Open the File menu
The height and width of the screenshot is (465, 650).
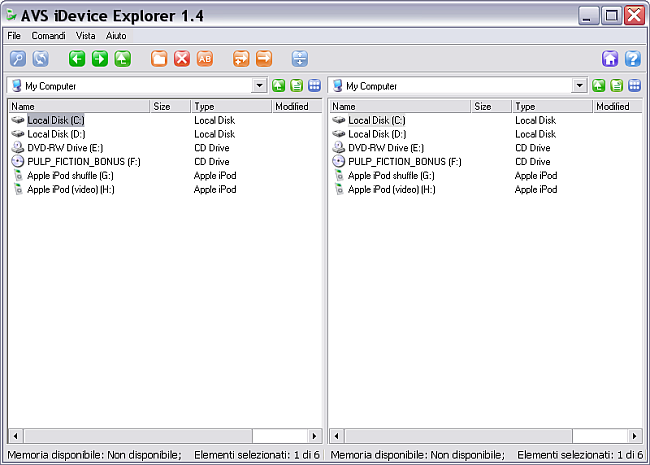click(x=14, y=36)
